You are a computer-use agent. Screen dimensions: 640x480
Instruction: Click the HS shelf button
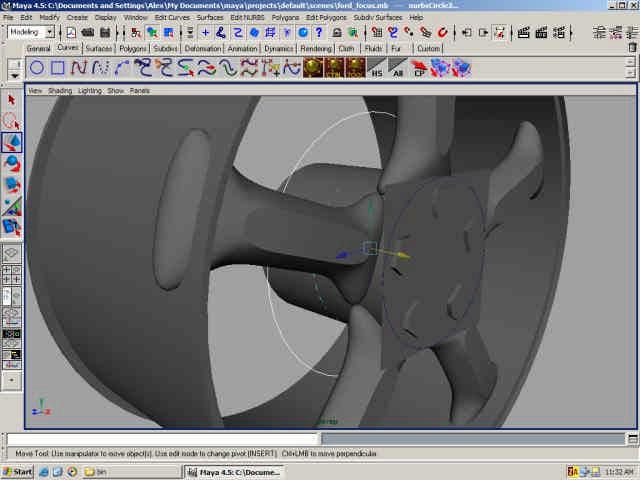tap(377, 68)
